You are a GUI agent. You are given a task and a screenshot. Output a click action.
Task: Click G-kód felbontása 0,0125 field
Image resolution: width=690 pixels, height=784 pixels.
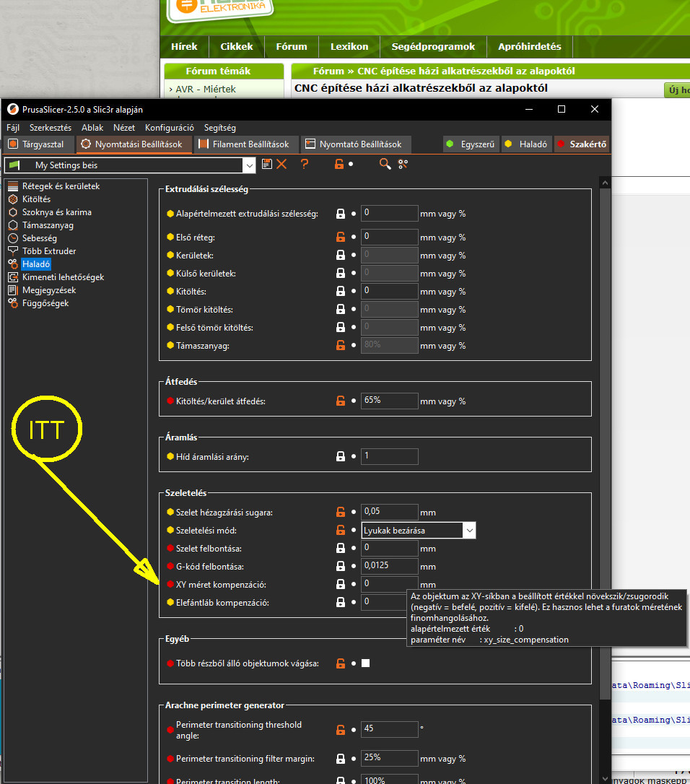tap(390, 565)
